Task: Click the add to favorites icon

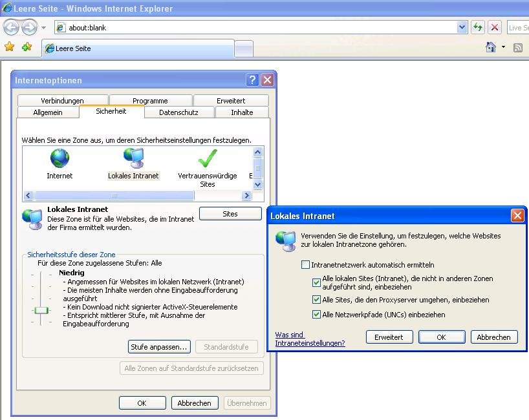Action: [27, 47]
